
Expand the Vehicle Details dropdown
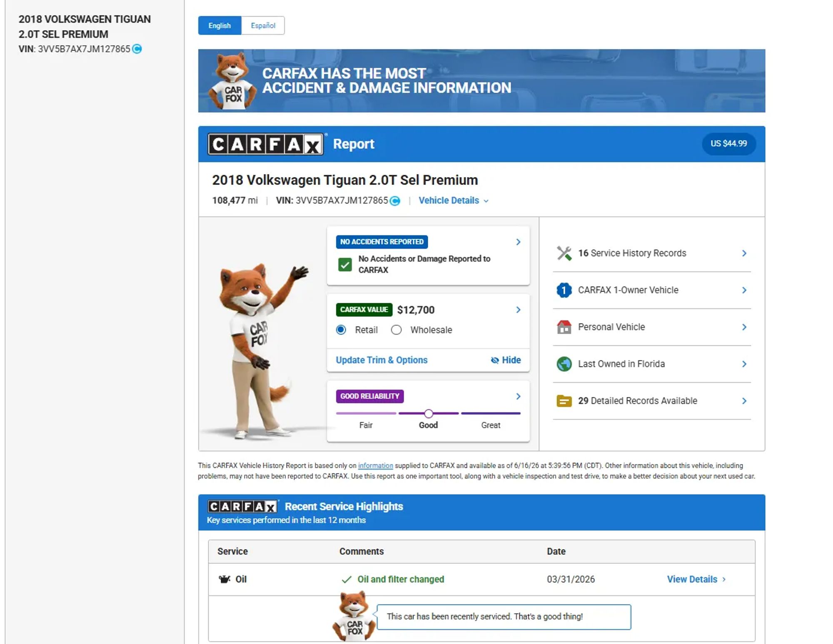point(454,201)
